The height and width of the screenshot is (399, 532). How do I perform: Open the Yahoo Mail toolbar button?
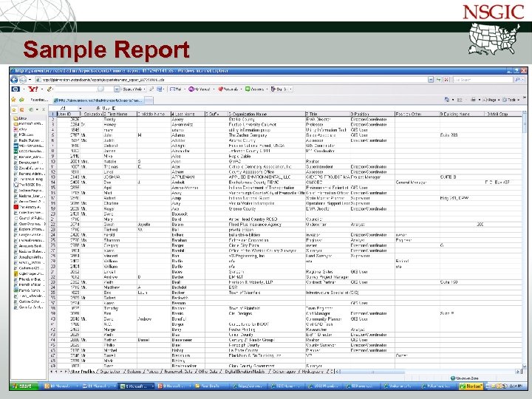coord(176,89)
